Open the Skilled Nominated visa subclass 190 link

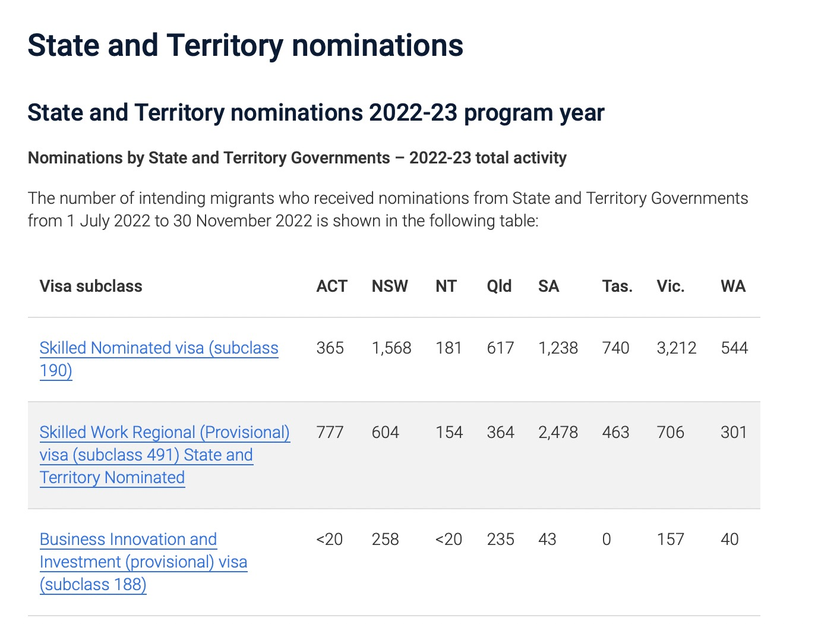159,349
